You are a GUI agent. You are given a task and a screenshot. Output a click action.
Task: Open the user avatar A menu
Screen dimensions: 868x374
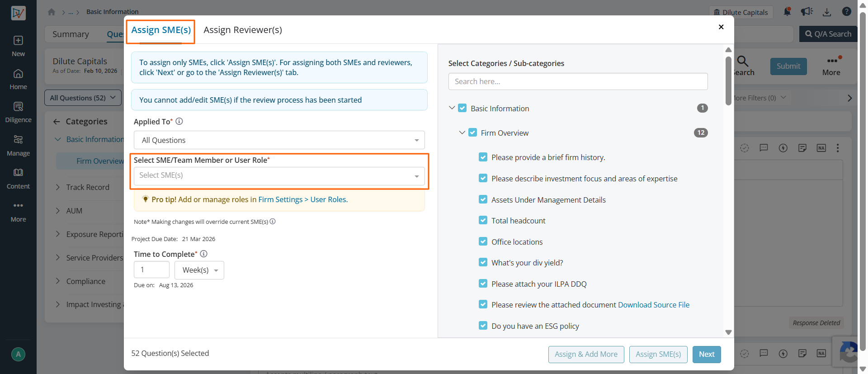[18, 355]
